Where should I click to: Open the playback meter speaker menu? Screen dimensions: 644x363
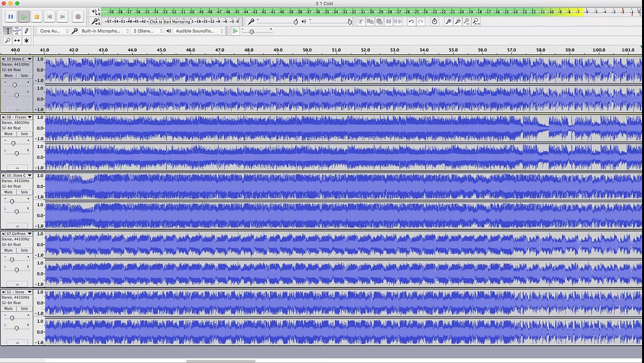94,12
